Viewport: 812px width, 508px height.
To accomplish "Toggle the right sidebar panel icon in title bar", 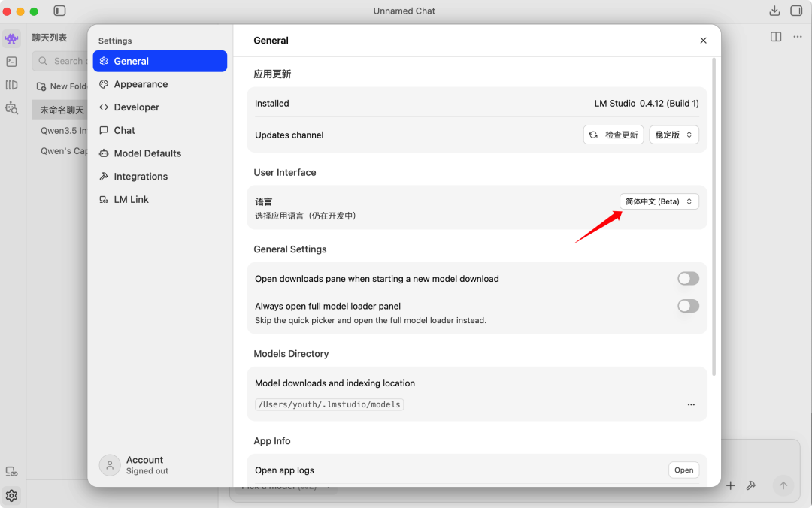I will pyautogui.click(x=796, y=11).
